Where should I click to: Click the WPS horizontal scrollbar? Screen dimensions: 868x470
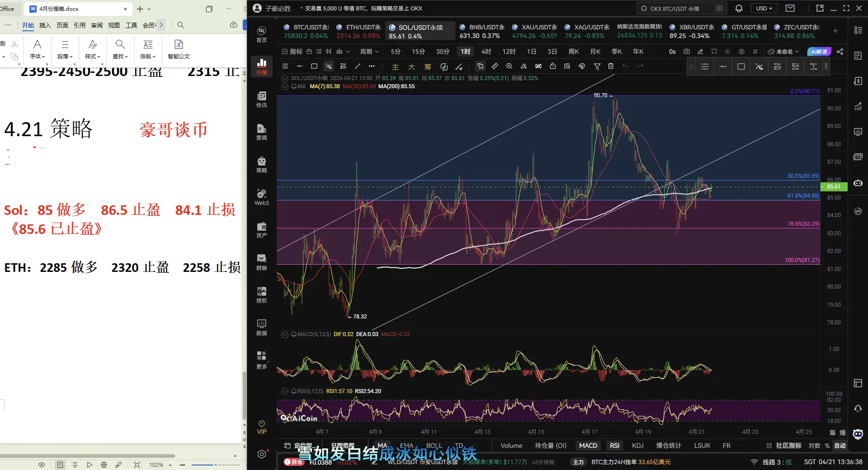87,456
